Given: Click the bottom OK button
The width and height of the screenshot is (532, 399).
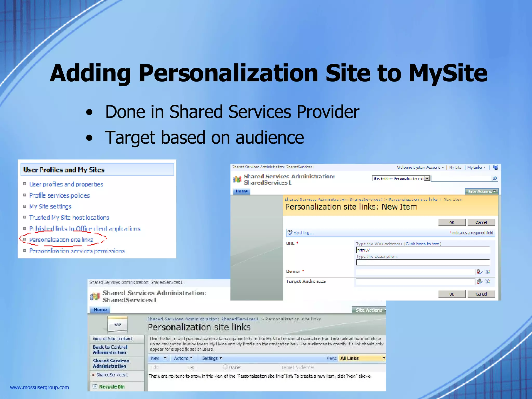Looking at the screenshot, I should pyautogui.click(x=452, y=294).
